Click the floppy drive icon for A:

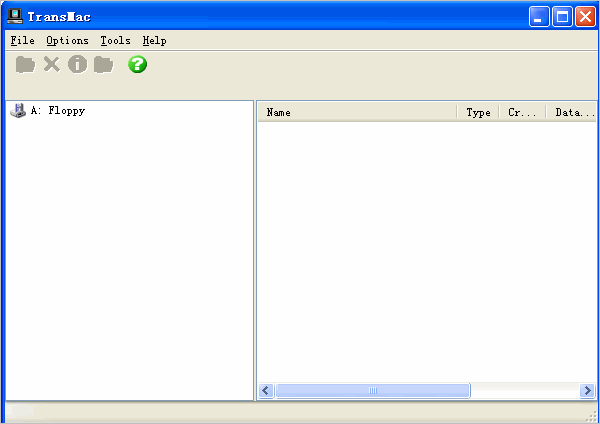tap(18, 111)
